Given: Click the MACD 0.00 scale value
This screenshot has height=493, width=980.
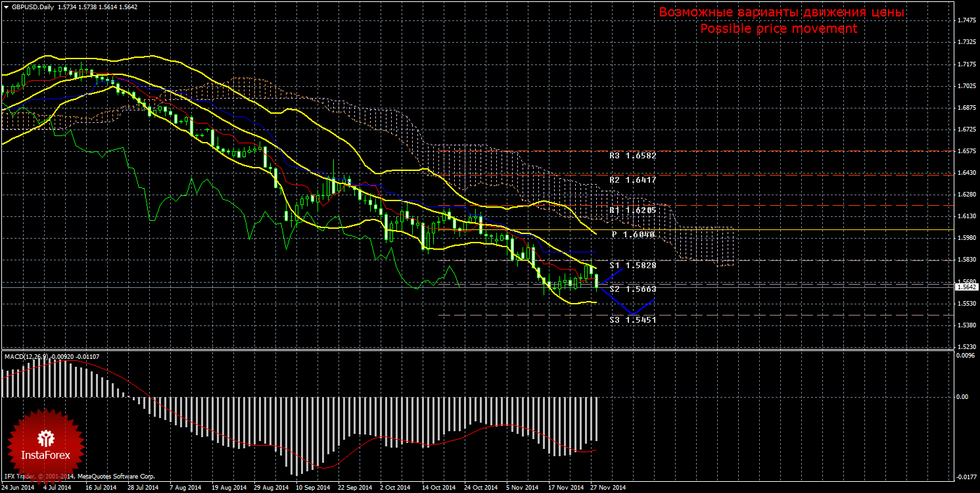Looking at the screenshot, I should coord(962,397).
